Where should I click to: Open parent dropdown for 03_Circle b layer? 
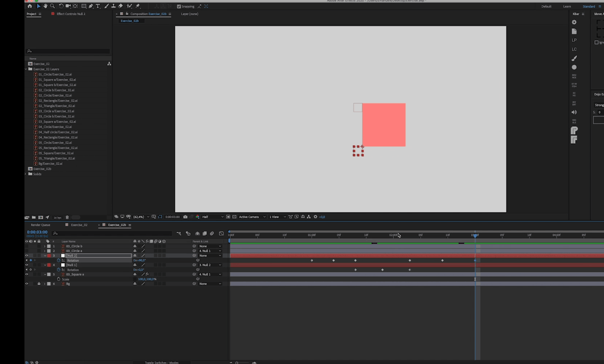coord(210,246)
